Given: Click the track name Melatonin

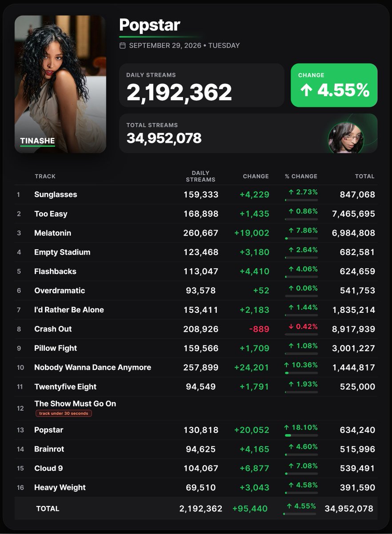Looking at the screenshot, I should [52, 233].
